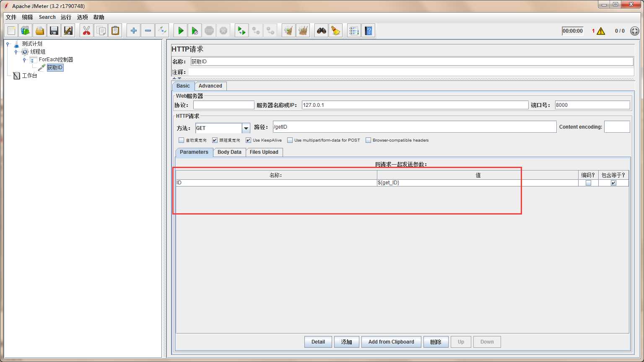Select the 线程组 tree item
This screenshot has height=362, width=644.
38,52
